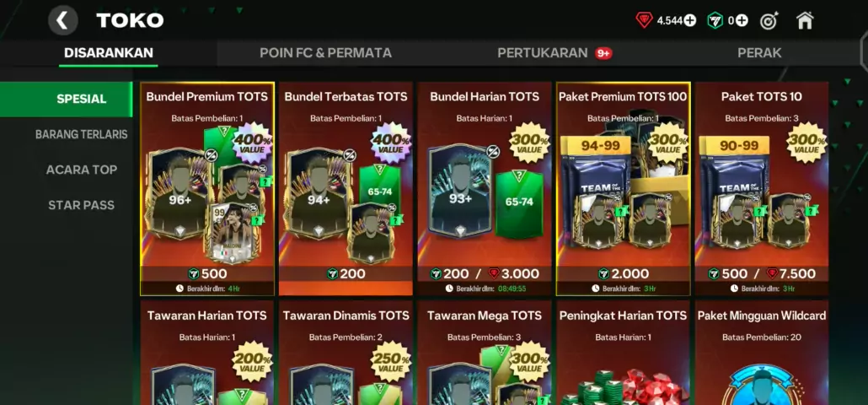The image size is (868, 405).
Task: Switch to the Poin FC & Permata tab
Action: pyautogui.click(x=325, y=53)
